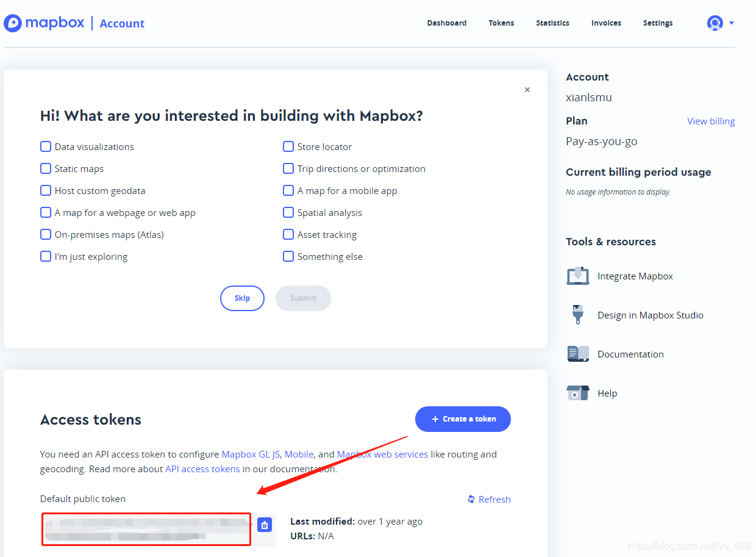Viewport: 756px width, 557px height.
Task: Expand the dropdown arrow beside the avatar
Action: (x=732, y=23)
